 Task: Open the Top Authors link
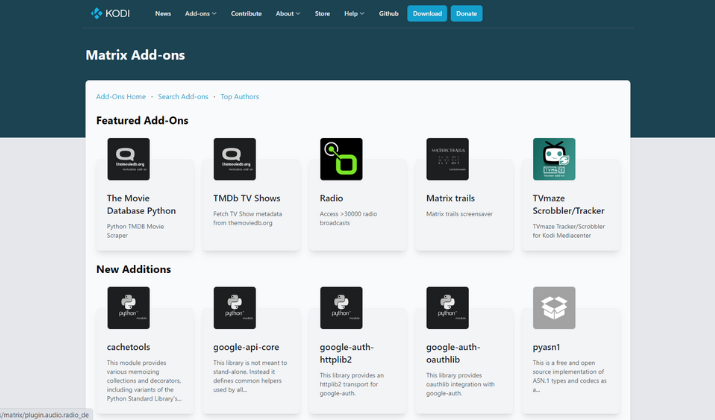(240, 97)
